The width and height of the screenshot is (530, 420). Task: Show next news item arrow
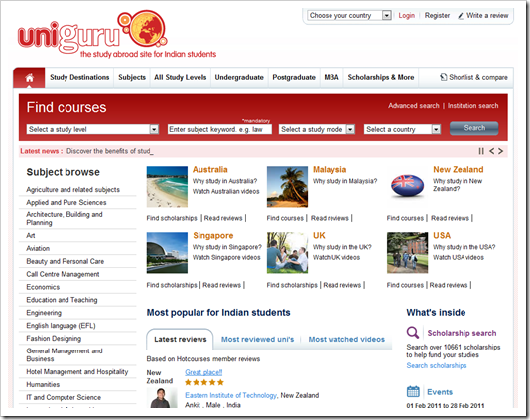[x=500, y=151]
